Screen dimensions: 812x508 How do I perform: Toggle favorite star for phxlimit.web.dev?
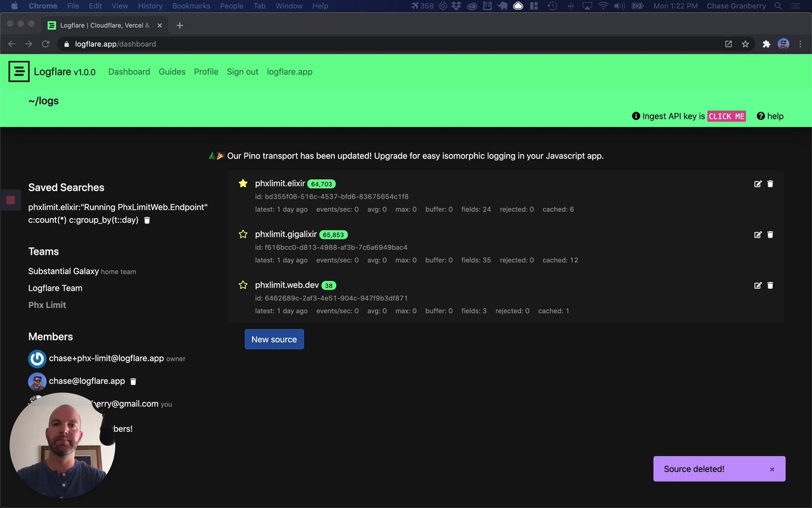(243, 285)
